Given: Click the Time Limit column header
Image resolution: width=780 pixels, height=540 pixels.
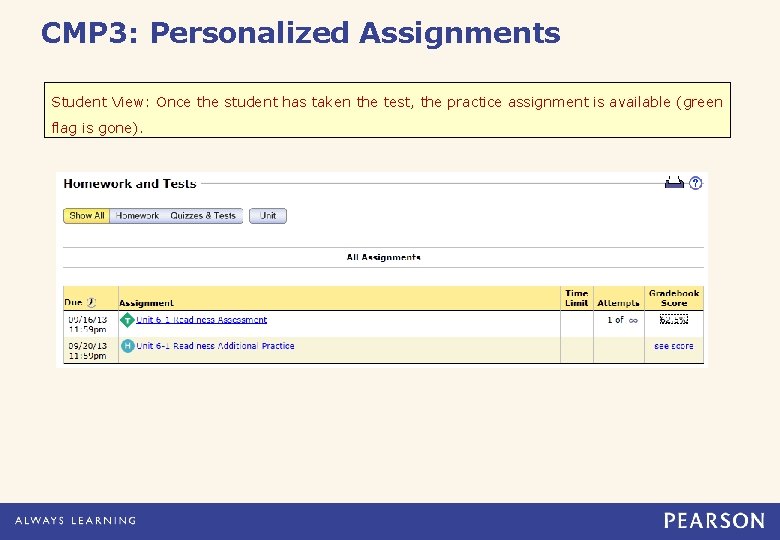Looking at the screenshot, I should (576, 298).
